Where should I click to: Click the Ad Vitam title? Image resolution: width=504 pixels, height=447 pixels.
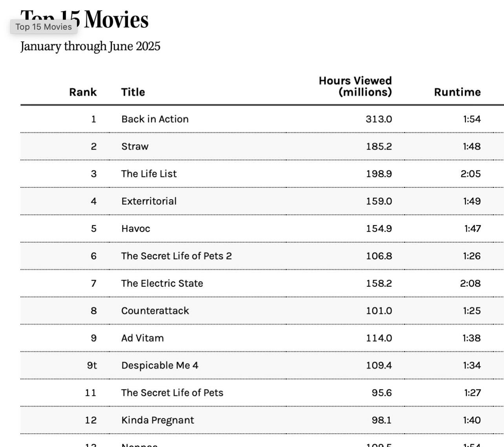142,338
